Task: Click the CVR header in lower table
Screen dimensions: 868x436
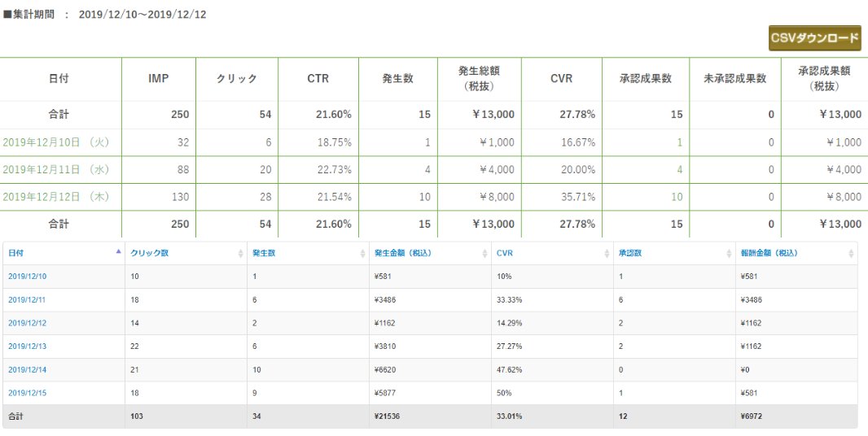Action: pos(504,253)
